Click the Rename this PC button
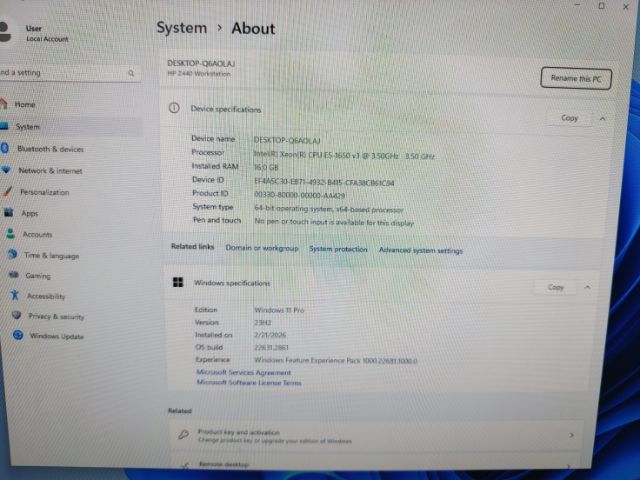 [576, 78]
